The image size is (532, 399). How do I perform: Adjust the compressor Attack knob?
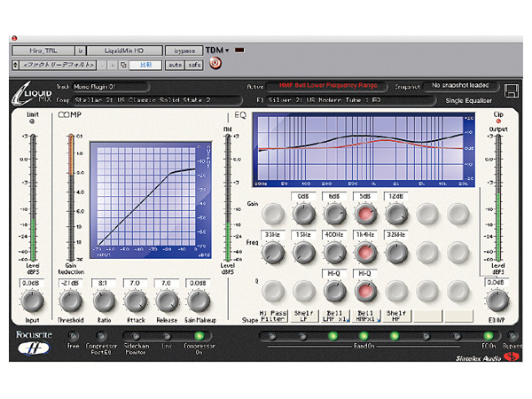click(x=136, y=301)
